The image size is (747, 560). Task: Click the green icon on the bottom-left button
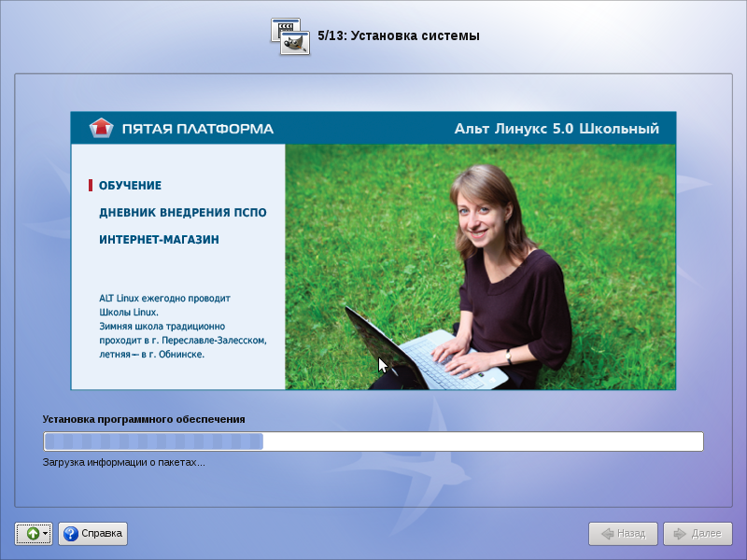32,534
